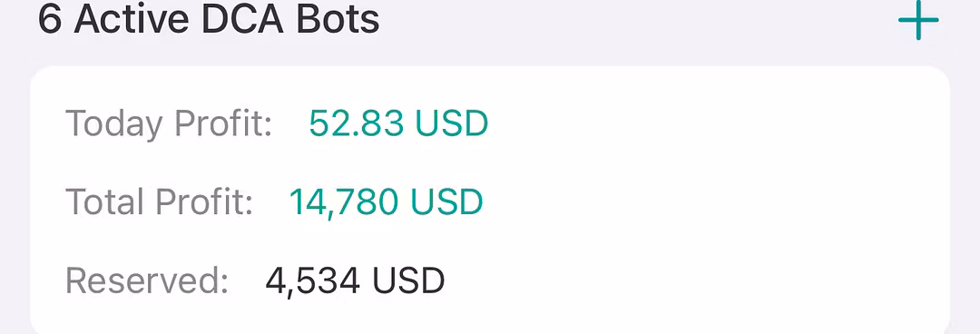
Task: Create a new bot with the green plus
Action: (918, 20)
